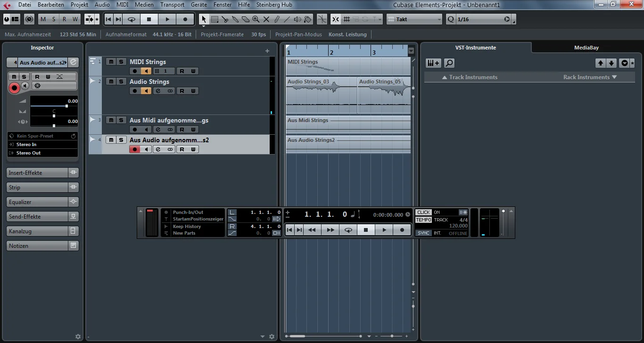The width and height of the screenshot is (644, 343).
Task: Open channel settings for Audio Strings track
Action: [x=158, y=91]
